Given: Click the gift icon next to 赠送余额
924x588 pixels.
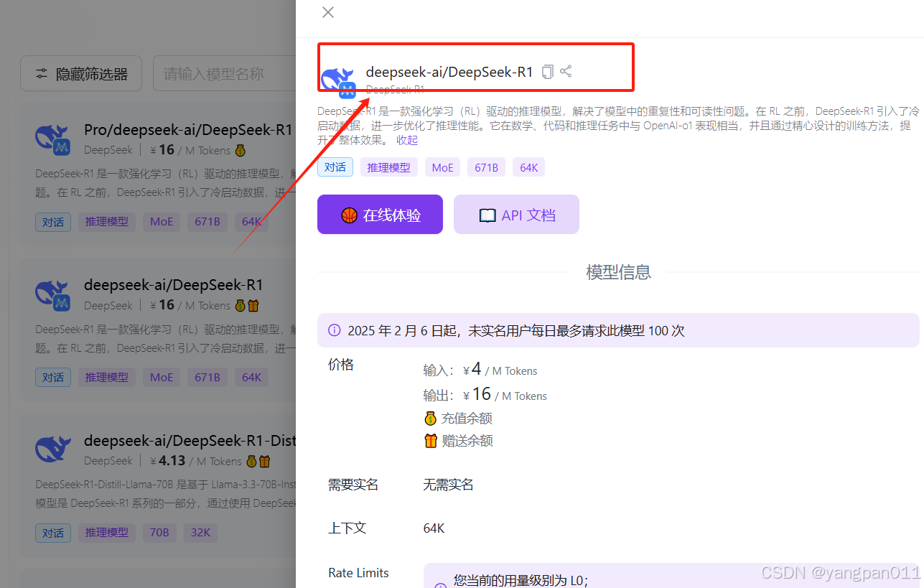Looking at the screenshot, I should tap(430, 441).
